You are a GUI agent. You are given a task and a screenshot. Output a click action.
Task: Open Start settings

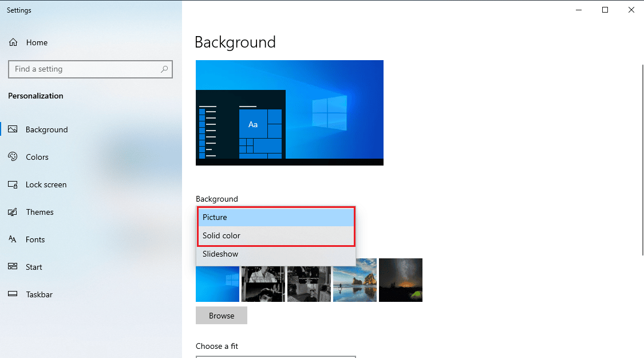coord(91,267)
